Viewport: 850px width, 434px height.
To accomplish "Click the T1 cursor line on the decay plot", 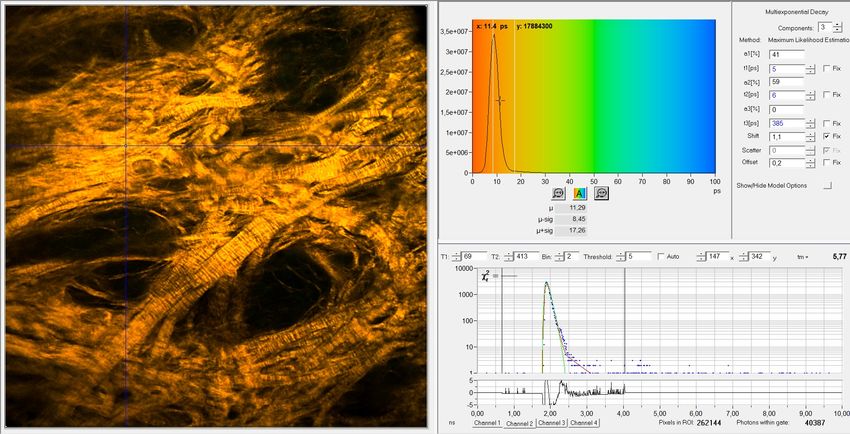I will coord(502,321).
